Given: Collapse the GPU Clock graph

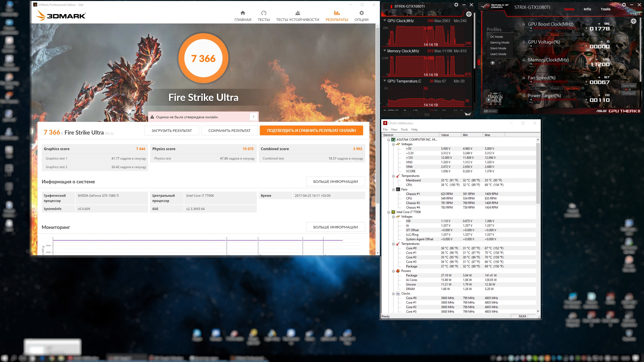Looking at the screenshot, I should tap(385, 20).
